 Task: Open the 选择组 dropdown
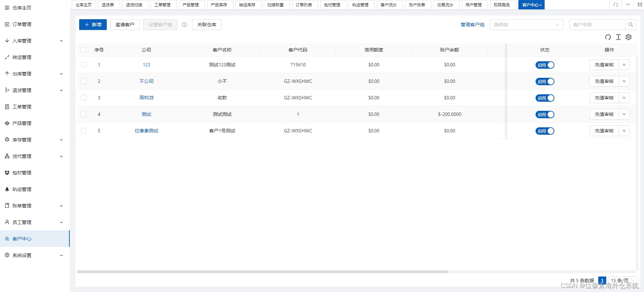coord(526,25)
